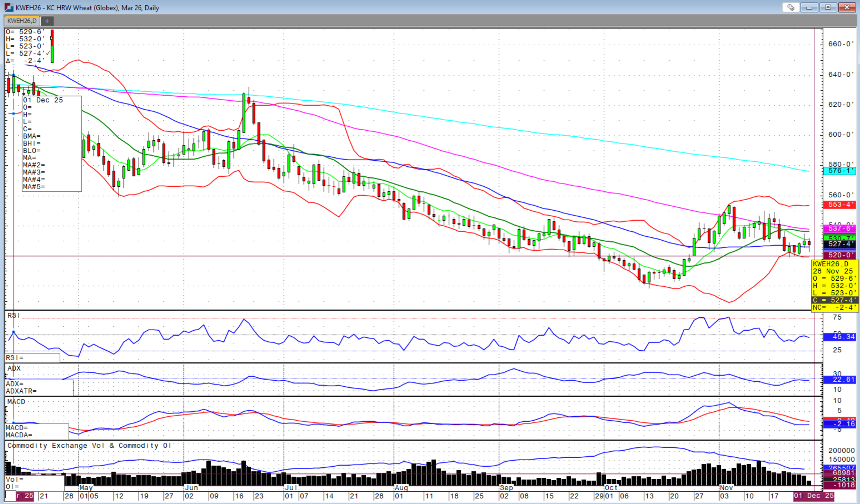Click the MACD study label

(16, 402)
